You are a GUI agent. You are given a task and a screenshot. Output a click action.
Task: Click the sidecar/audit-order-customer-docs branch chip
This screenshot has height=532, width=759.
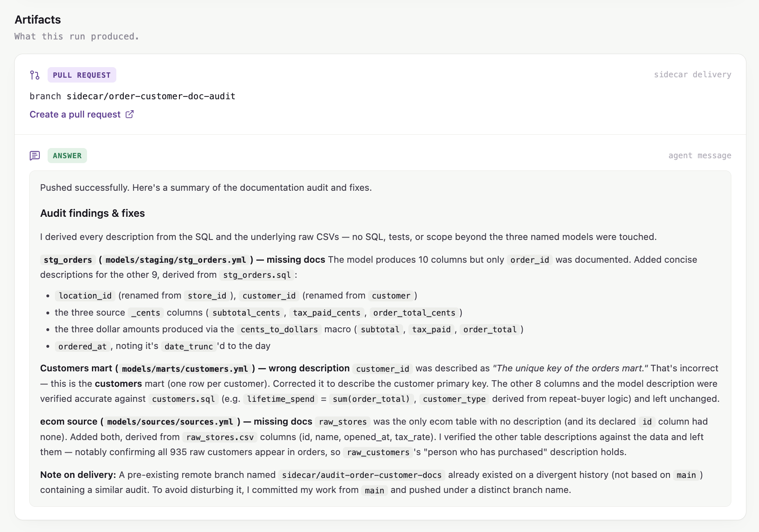(x=362, y=475)
